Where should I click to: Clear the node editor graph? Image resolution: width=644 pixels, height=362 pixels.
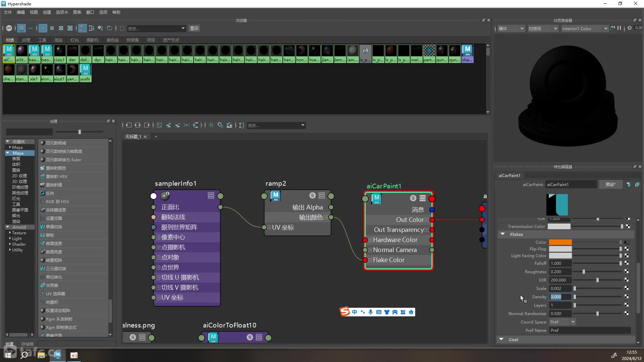(x=159, y=125)
